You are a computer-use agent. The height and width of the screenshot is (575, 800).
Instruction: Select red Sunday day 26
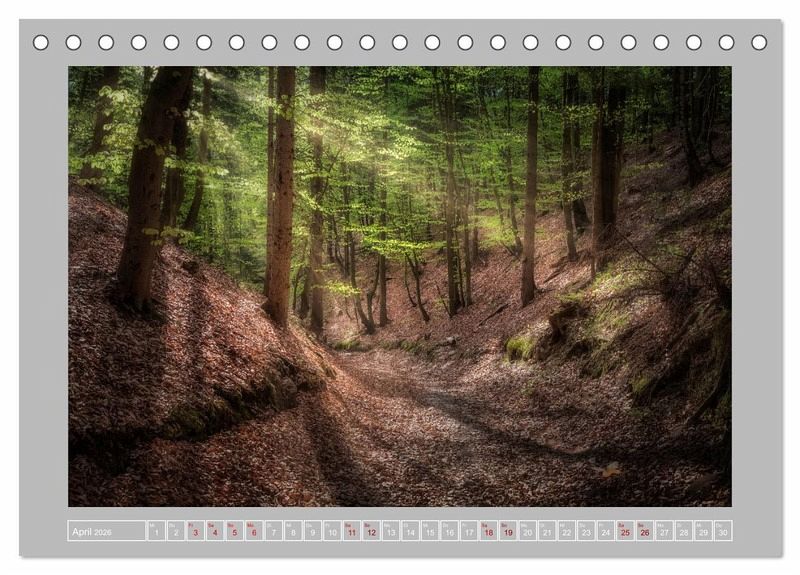coord(645,531)
